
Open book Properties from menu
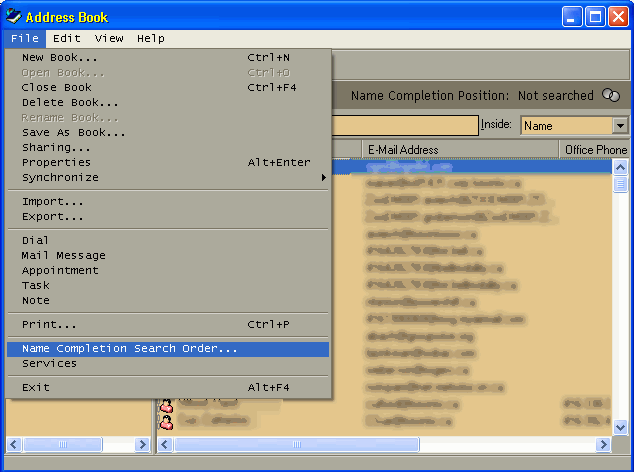click(168, 162)
